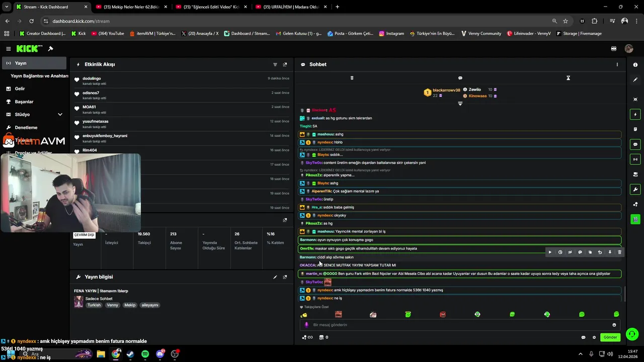Open Chrome extensions puzzle icon
This screenshot has height=362, width=644.
point(595,21)
